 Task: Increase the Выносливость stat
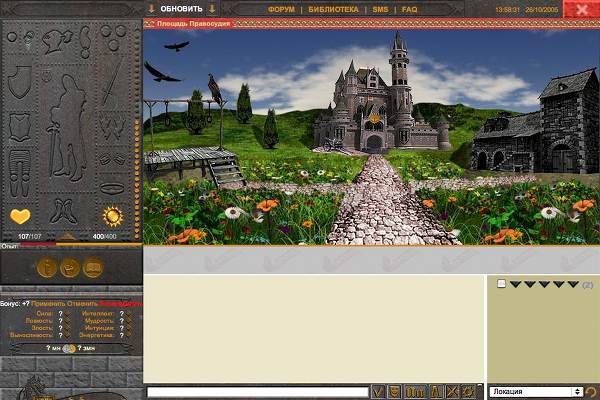(x=68, y=335)
